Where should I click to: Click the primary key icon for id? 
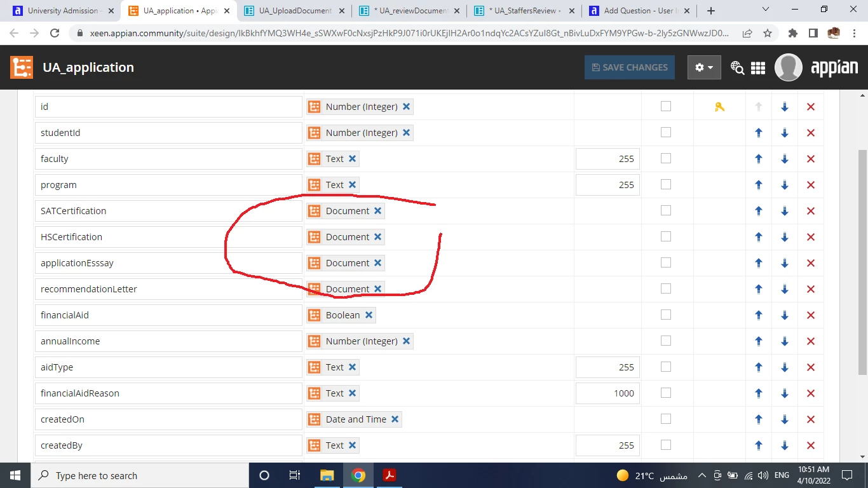point(719,107)
